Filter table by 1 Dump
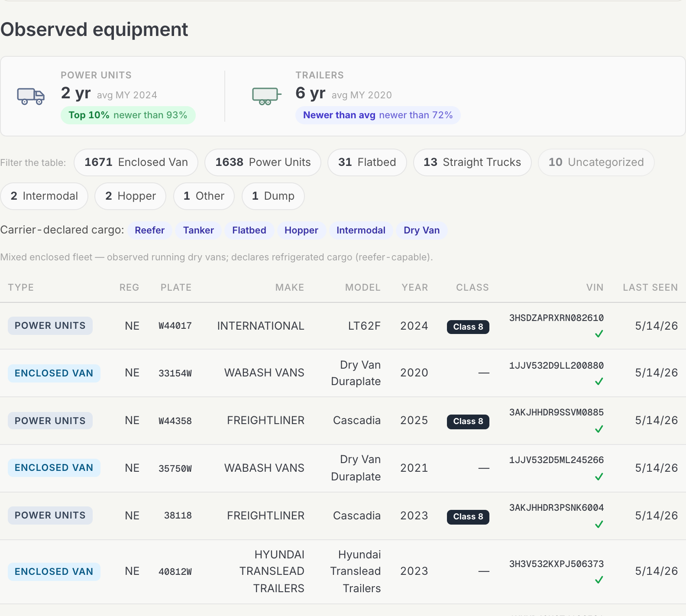Screen dimensions: 686x616 273,196
